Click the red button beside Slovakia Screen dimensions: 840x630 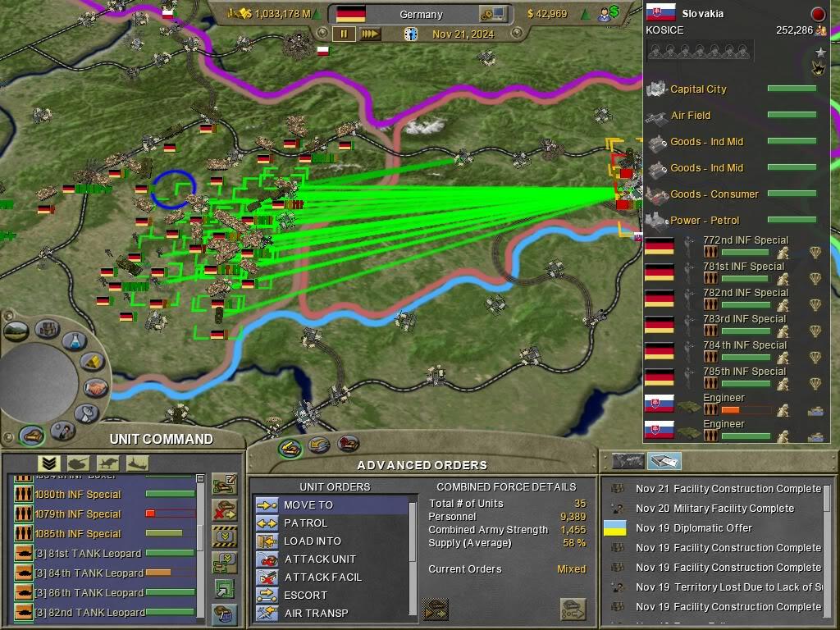tap(817, 14)
